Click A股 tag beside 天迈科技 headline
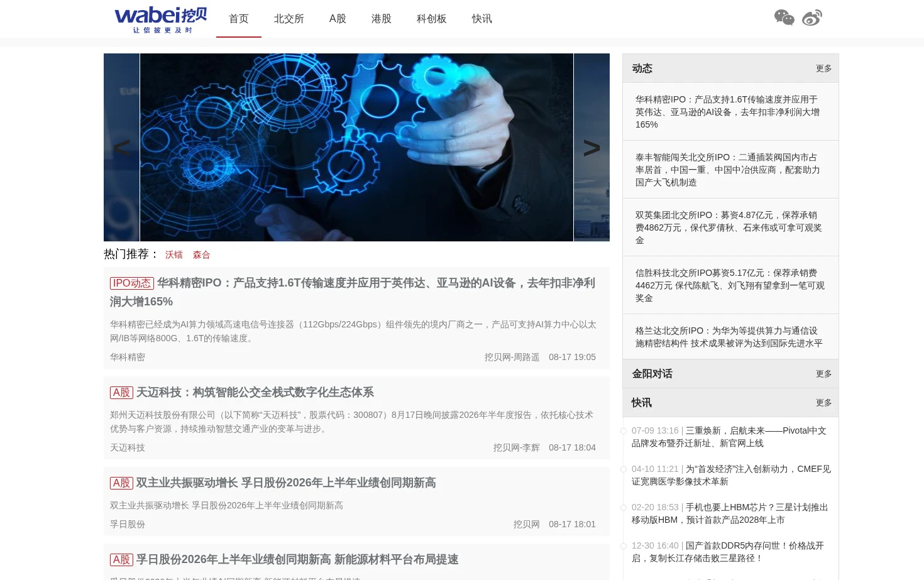The height and width of the screenshot is (580, 924). point(121,393)
